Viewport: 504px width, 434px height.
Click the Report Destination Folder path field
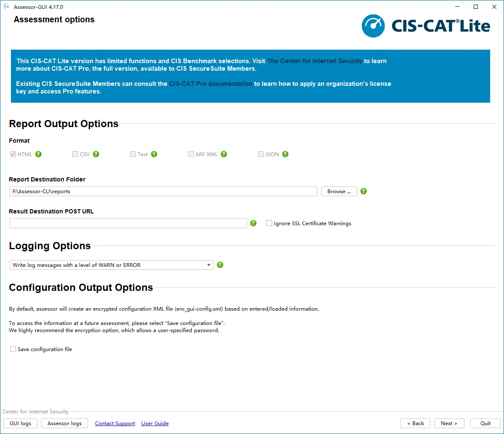coord(163,191)
